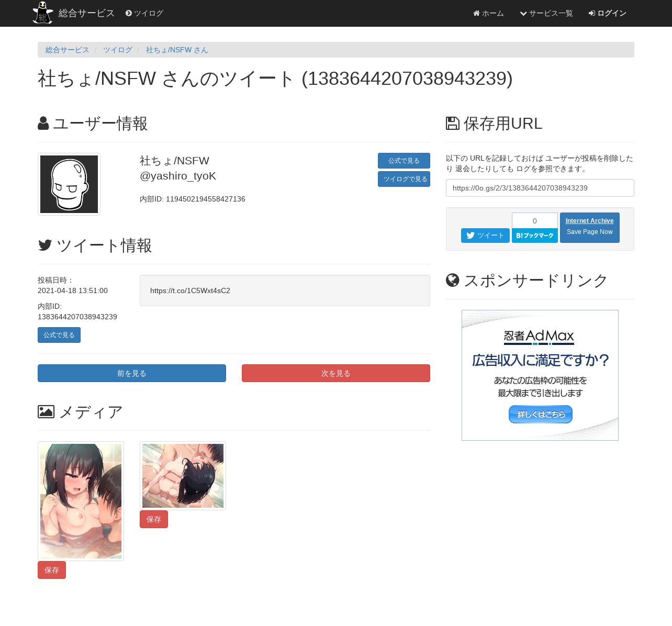The height and width of the screenshot is (626, 672).
Task: Click 詳しくはこちら button in ad
Action: [x=541, y=414]
